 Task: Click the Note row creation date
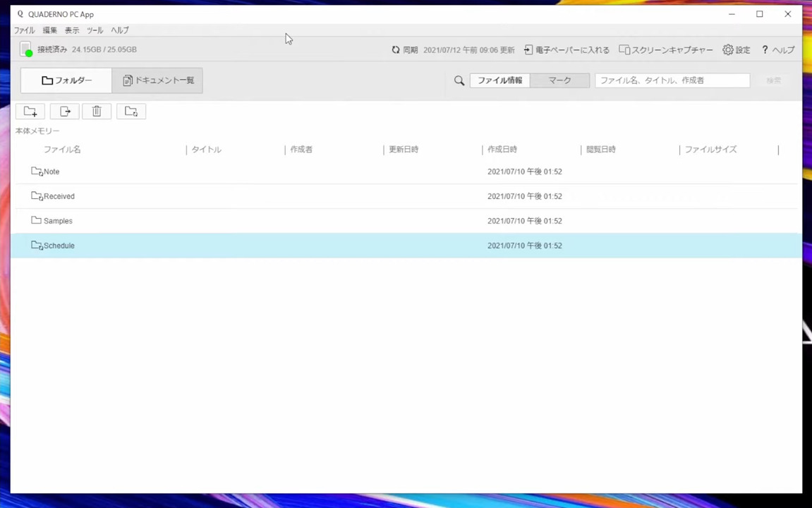525,171
